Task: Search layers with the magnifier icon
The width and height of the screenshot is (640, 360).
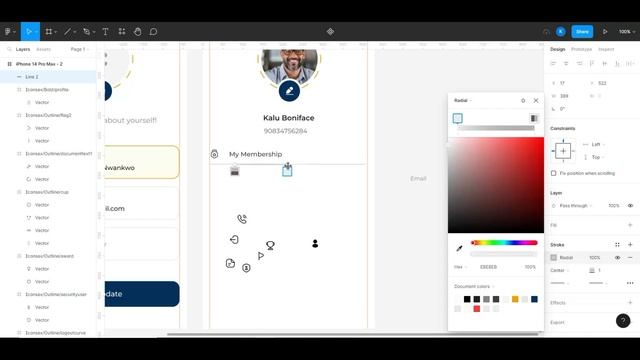Action: point(9,49)
